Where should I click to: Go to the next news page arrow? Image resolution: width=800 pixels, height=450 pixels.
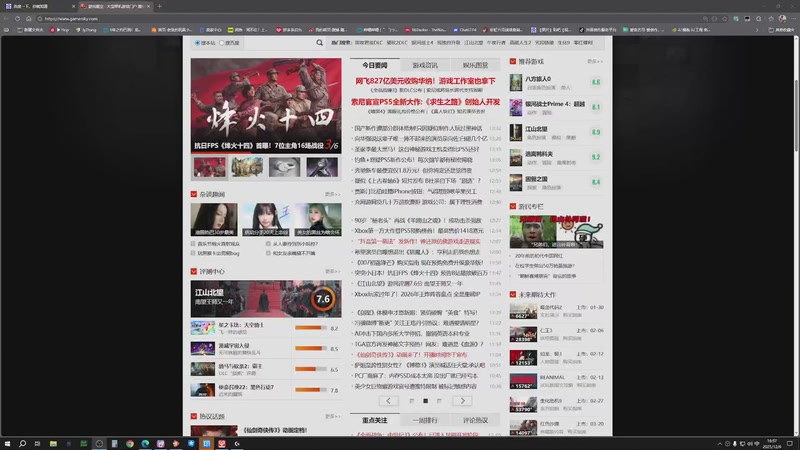point(462,401)
